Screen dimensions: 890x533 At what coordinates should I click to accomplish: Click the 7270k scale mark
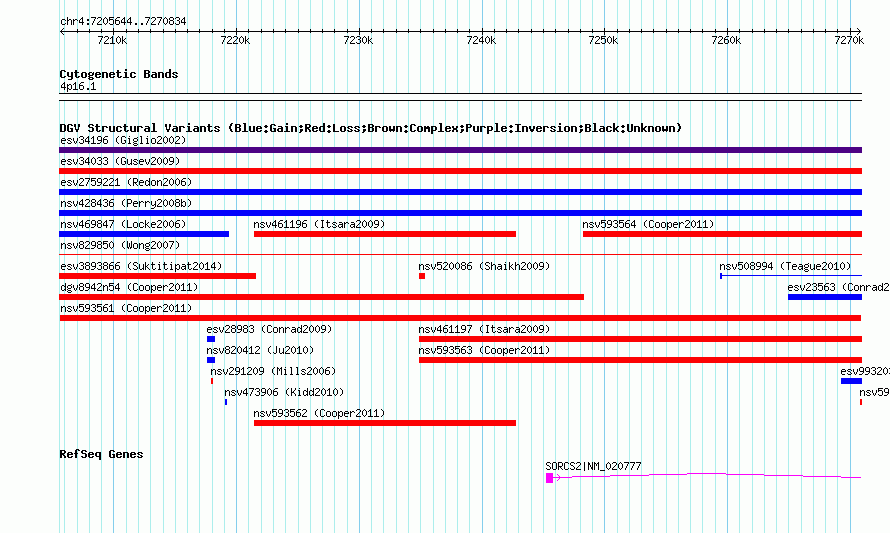click(x=849, y=40)
